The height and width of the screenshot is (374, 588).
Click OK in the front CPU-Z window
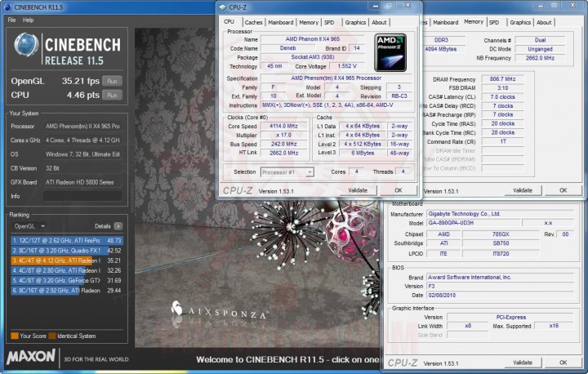(x=399, y=190)
